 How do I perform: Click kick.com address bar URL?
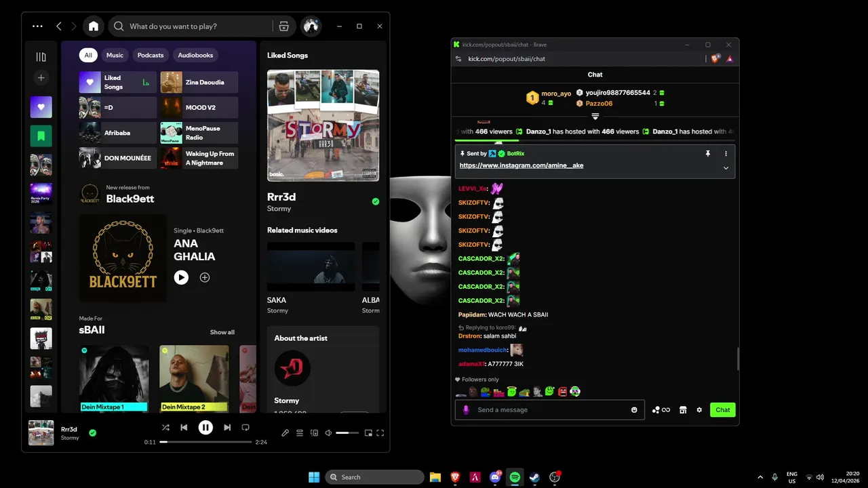[507, 59]
